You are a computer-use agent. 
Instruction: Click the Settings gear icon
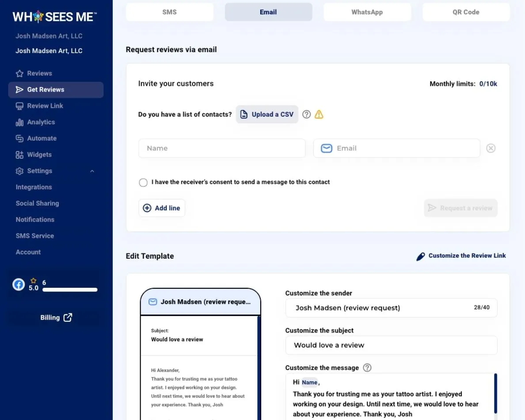point(19,171)
